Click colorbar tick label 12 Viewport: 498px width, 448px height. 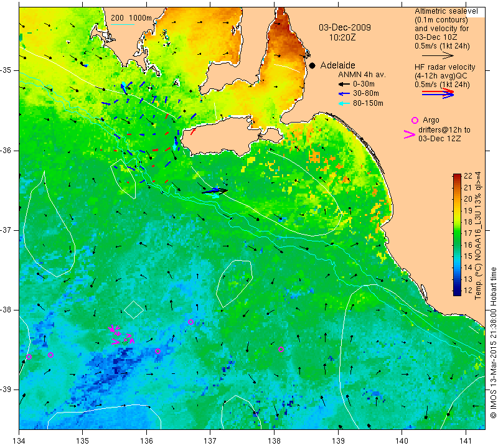468,290
